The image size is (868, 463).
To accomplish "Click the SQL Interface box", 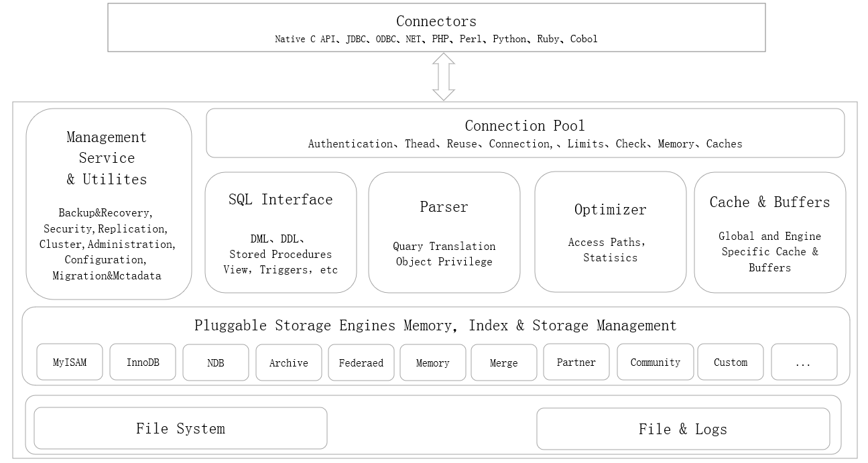I will point(280,232).
